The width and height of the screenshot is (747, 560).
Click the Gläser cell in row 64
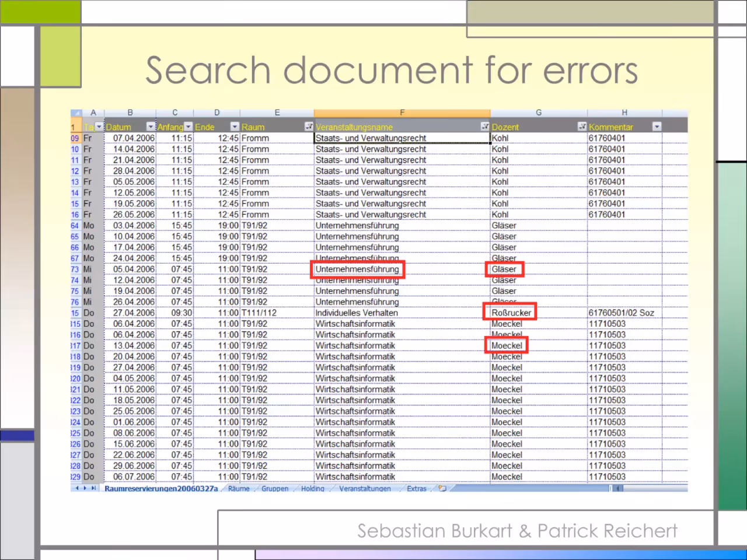[539, 226]
